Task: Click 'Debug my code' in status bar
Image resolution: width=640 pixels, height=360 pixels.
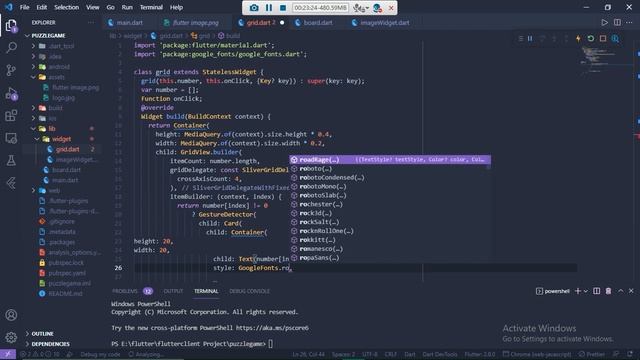Action: tap(100, 354)
